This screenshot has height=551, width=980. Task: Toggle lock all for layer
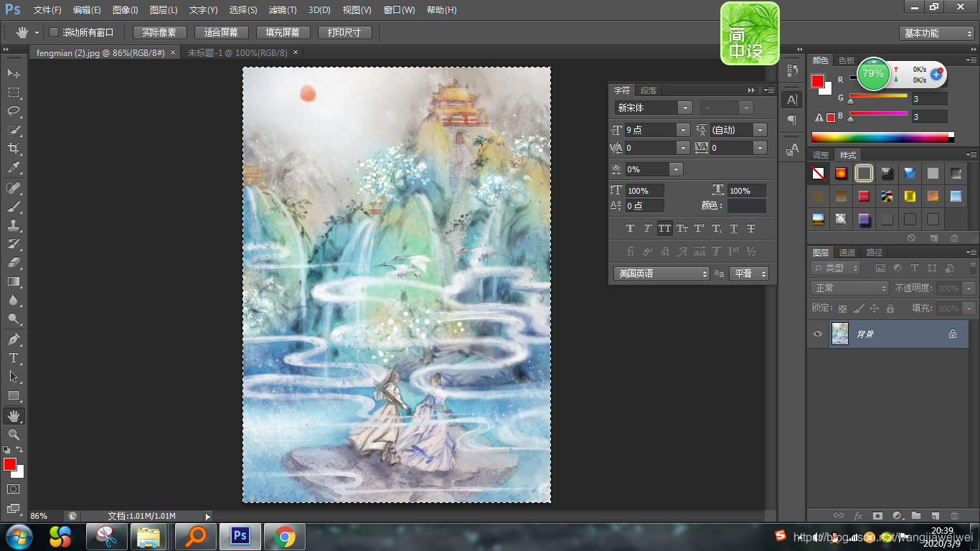click(x=890, y=309)
